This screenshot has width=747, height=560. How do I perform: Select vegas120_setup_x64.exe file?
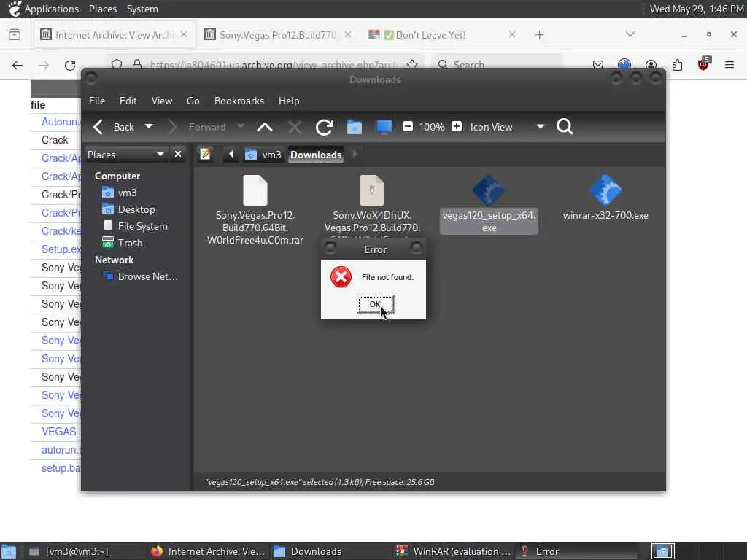pyautogui.click(x=489, y=205)
